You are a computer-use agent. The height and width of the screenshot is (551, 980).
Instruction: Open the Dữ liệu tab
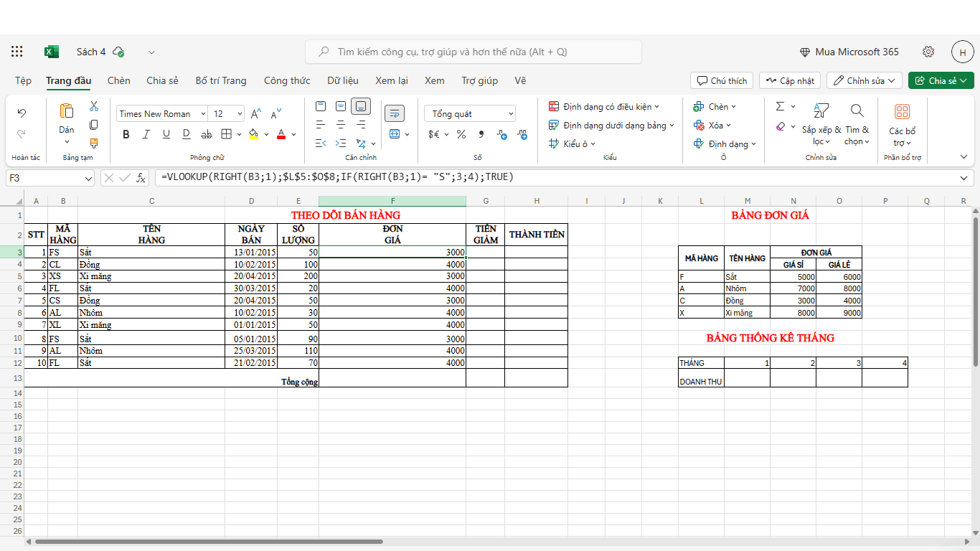click(x=343, y=80)
